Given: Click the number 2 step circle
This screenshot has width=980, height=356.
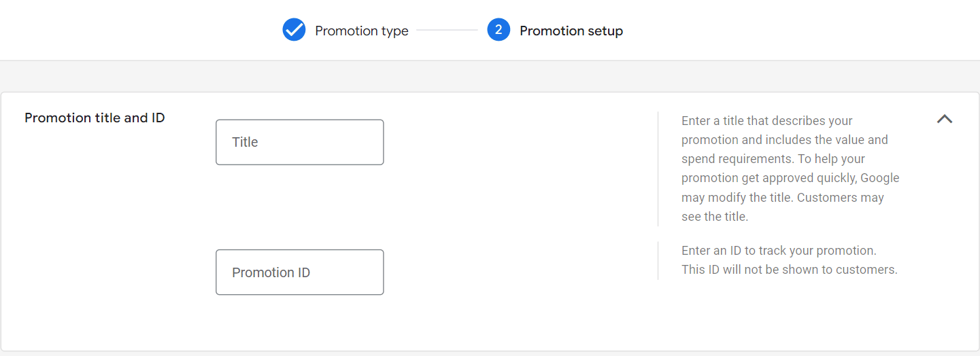Looking at the screenshot, I should click(499, 31).
